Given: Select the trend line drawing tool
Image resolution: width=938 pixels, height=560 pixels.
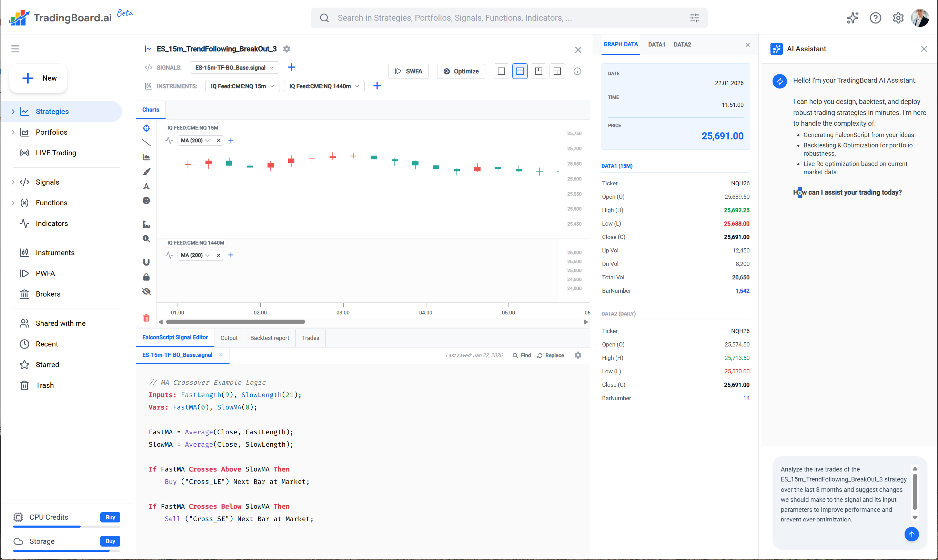Looking at the screenshot, I should (146, 143).
